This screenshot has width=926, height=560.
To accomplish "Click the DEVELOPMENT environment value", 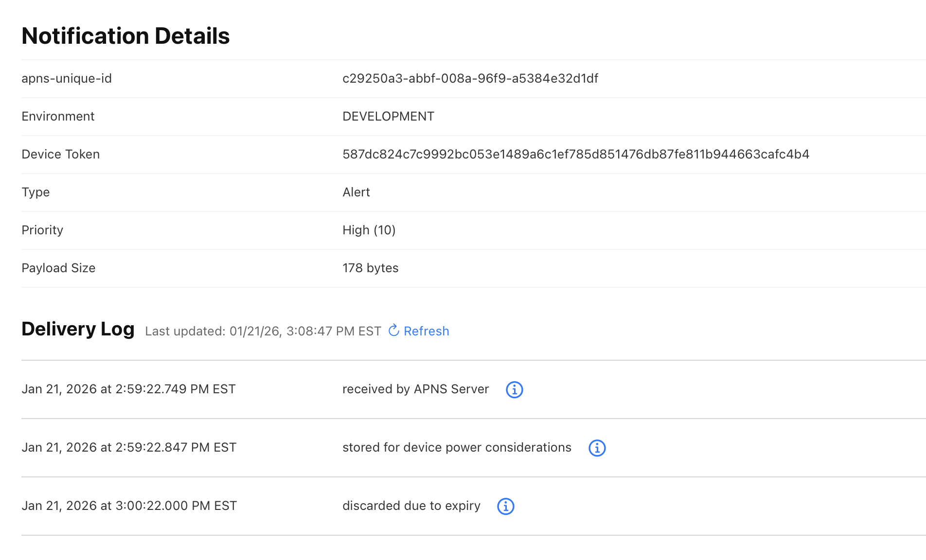I will coord(388,116).
